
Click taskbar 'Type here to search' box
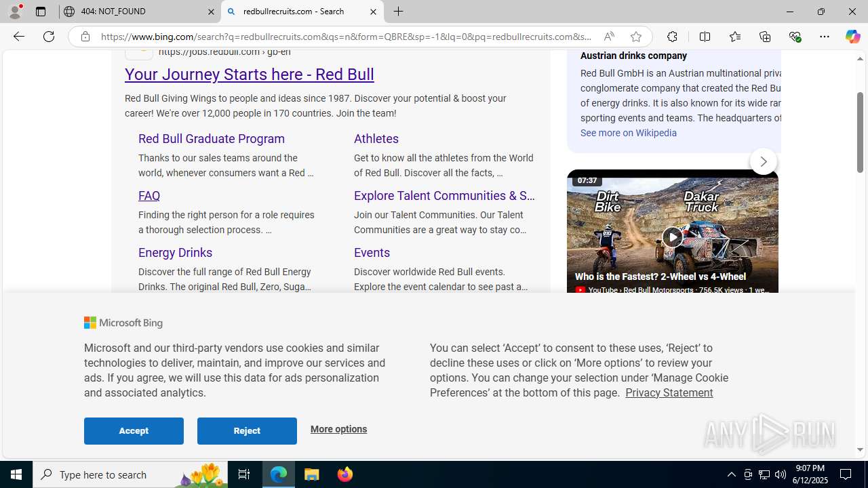click(131, 474)
